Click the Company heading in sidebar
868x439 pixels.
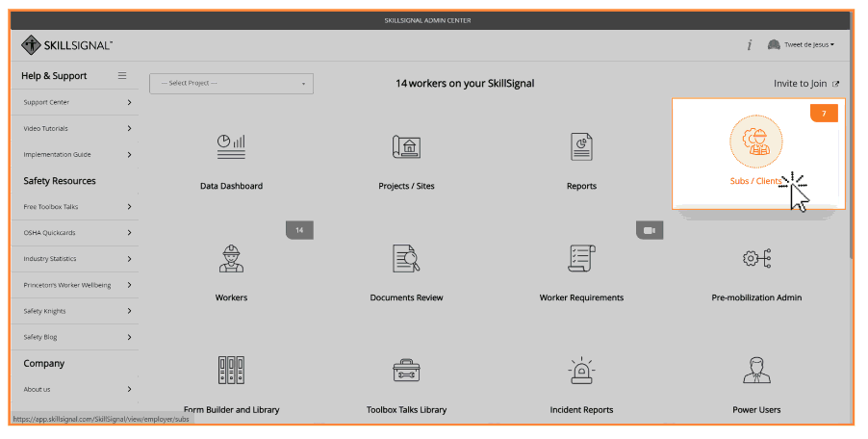(43, 364)
